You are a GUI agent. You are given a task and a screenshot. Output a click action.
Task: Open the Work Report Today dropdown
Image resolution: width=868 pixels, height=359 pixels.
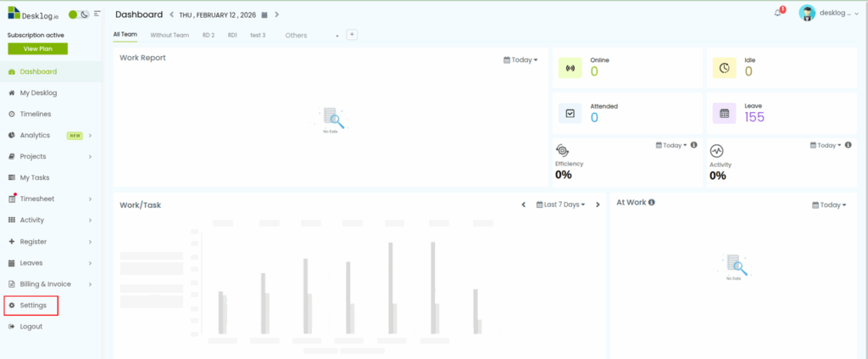pyautogui.click(x=520, y=60)
